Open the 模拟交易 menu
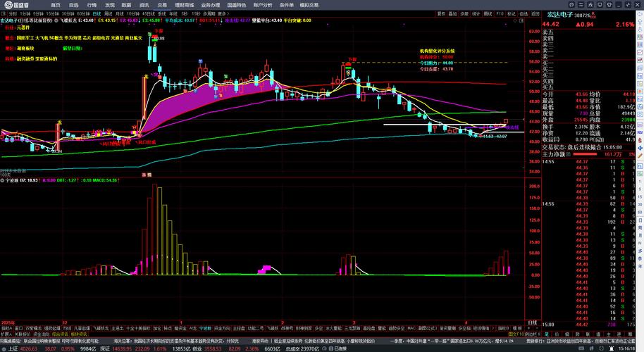644x352 pixels. click(309, 5)
